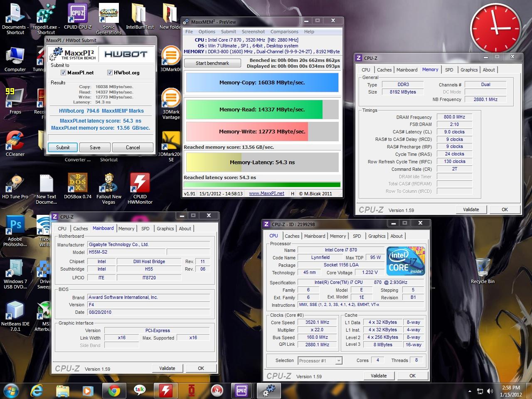The height and width of the screenshot is (399, 532).
Task: Open the Sonic Generations desktop icon
Action: point(108,19)
